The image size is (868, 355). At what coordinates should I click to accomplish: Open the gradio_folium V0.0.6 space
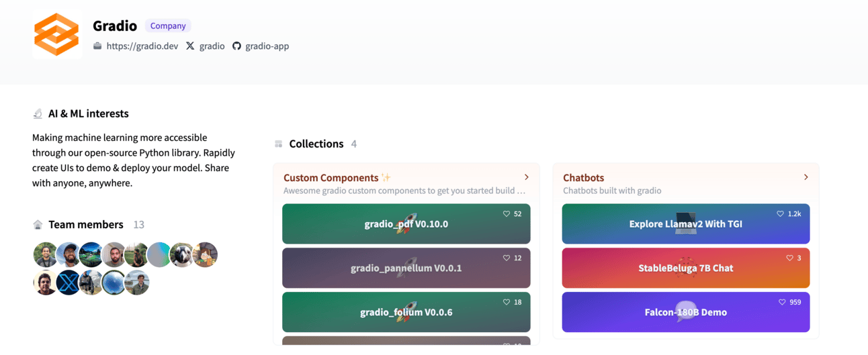point(406,312)
